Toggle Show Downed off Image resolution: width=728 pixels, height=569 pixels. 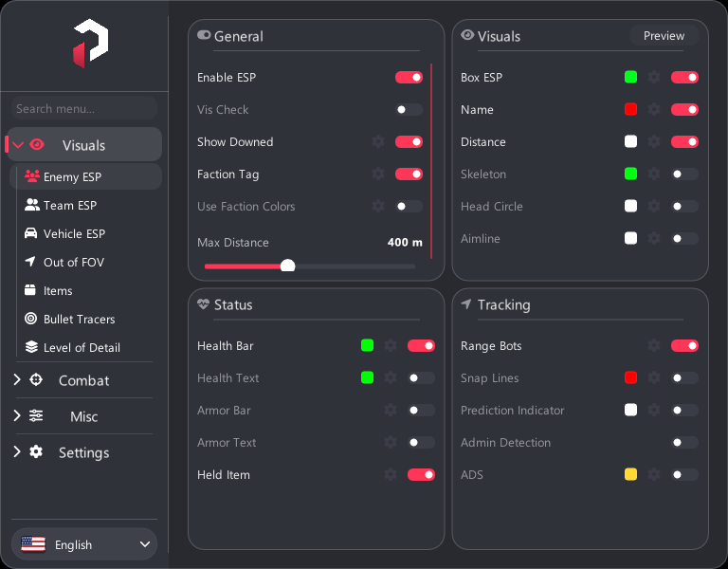[x=409, y=141]
